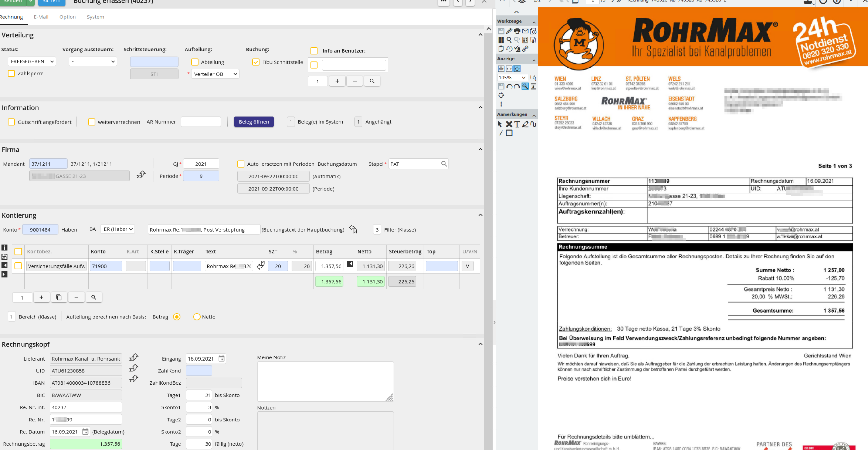Remove an Info an Benutzer entry with minus button
This screenshot has height=450, width=868.
click(355, 81)
